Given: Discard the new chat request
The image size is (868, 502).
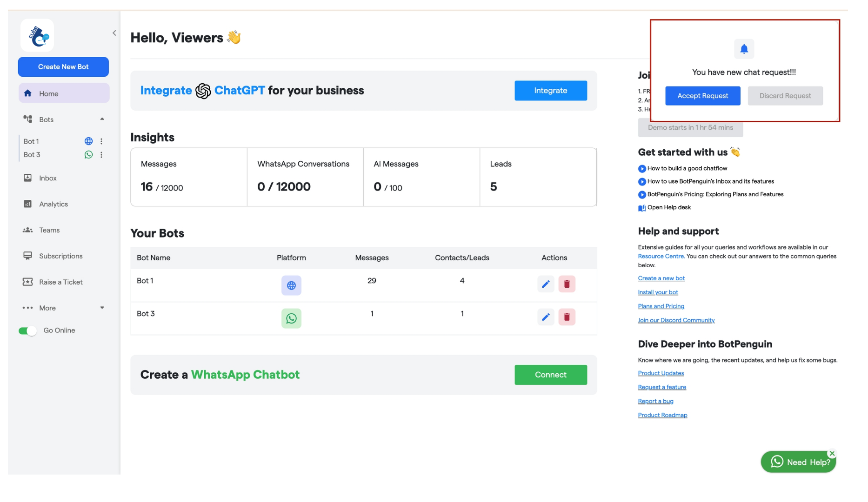Looking at the screenshot, I should pyautogui.click(x=785, y=96).
